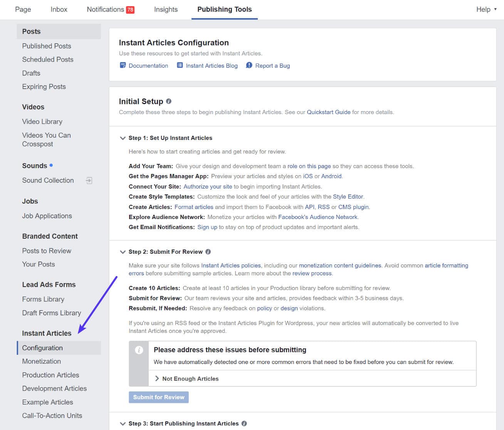Screen dimensions: 504x430
Task: Open the Quickstart Guide link
Action: 328,112
